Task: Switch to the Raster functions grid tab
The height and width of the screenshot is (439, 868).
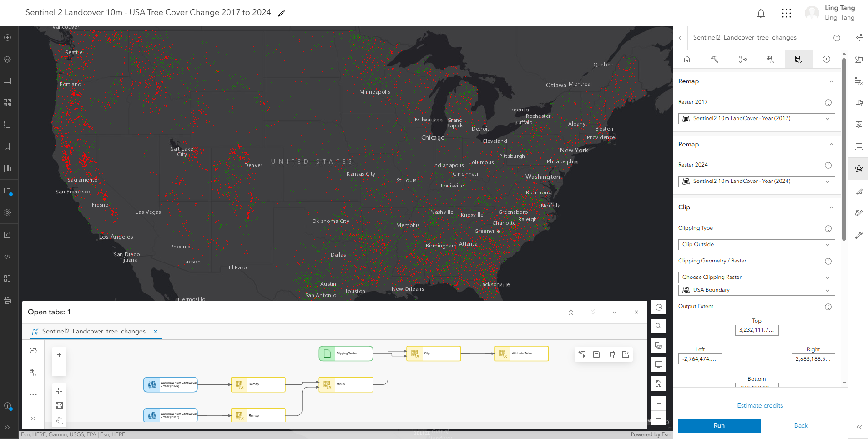Action: (771, 59)
